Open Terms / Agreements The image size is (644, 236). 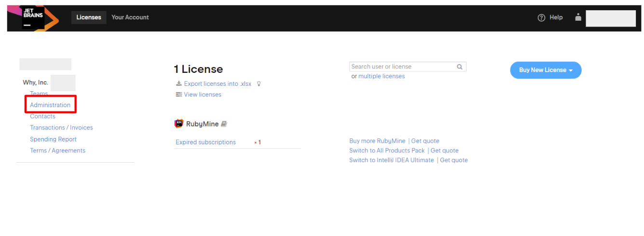[x=57, y=151]
